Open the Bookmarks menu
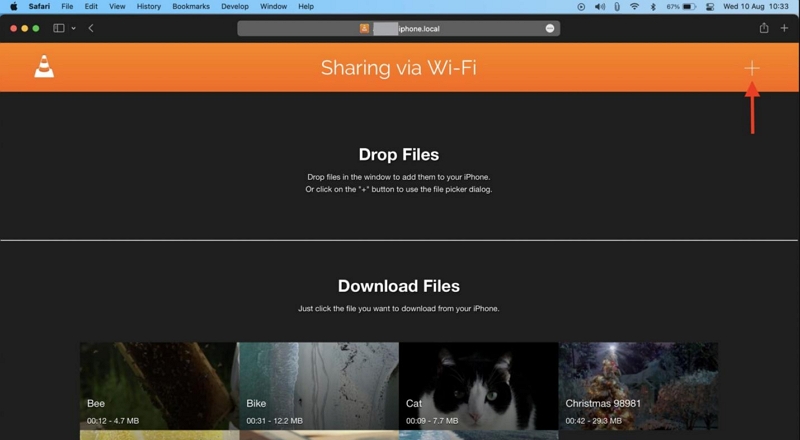This screenshot has width=800, height=440. tap(191, 7)
